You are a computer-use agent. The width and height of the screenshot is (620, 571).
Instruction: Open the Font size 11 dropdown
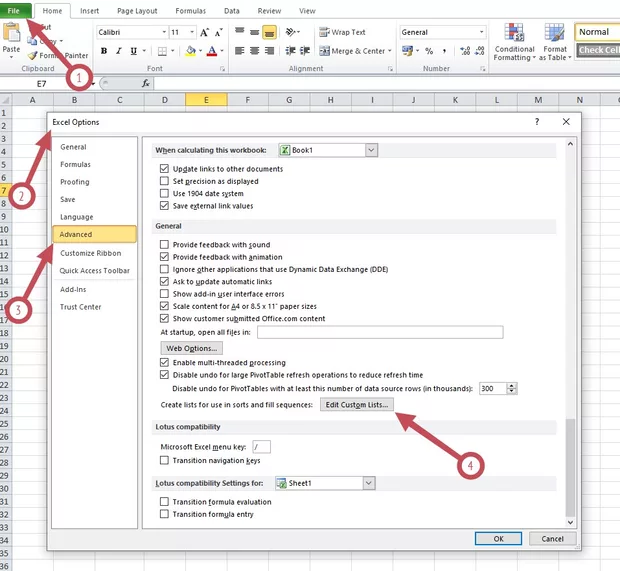[x=192, y=32]
